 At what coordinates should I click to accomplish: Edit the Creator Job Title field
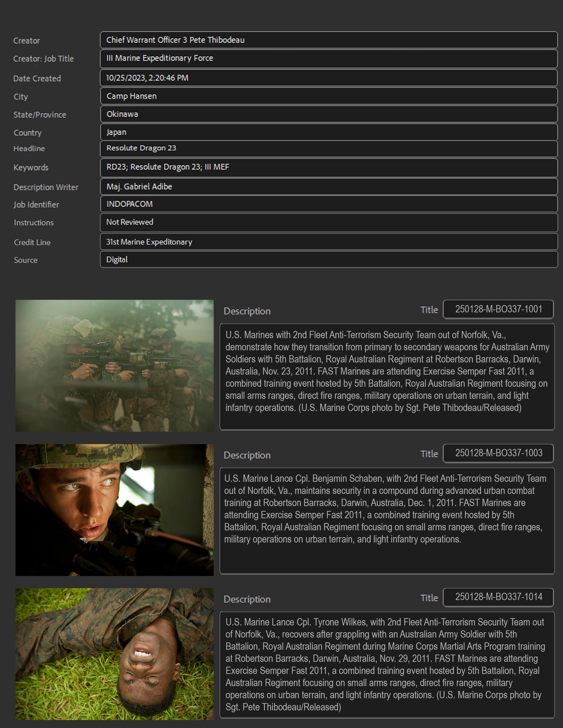[x=329, y=58]
